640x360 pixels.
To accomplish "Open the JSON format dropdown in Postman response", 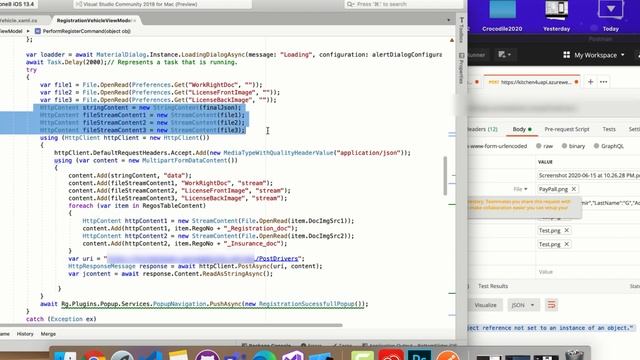I will (523, 305).
